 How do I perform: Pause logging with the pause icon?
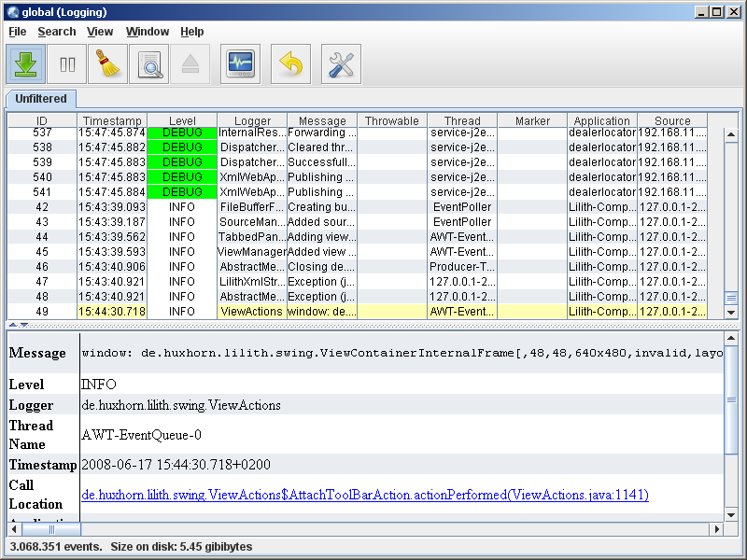pyautogui.click(x=67, y=64)
